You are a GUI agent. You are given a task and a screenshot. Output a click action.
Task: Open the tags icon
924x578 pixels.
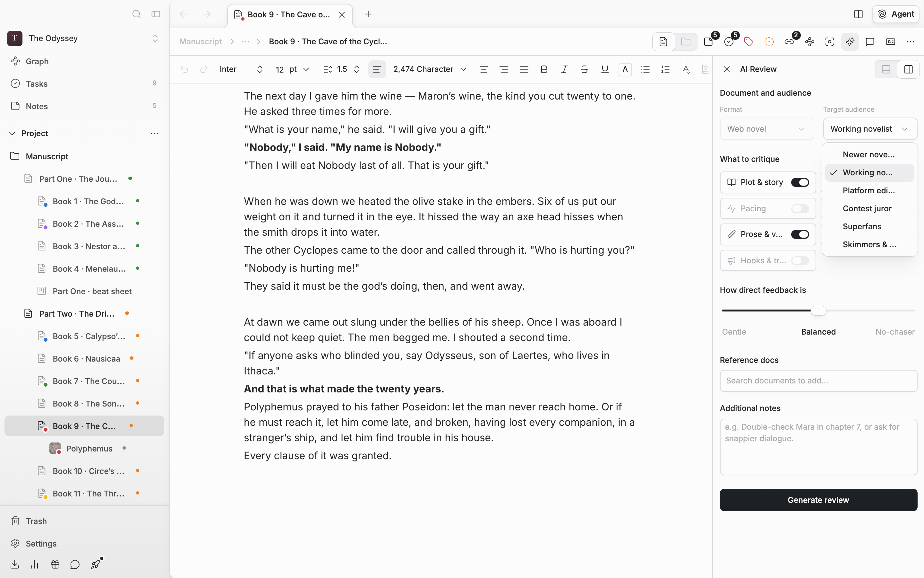click(749, 42)
